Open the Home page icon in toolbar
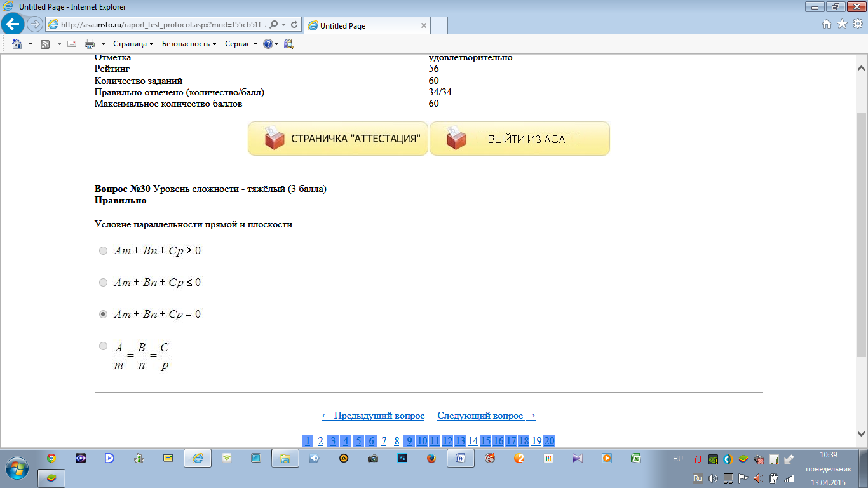The height and width of the screenshot is (488, 868). [x=17, y=44]
